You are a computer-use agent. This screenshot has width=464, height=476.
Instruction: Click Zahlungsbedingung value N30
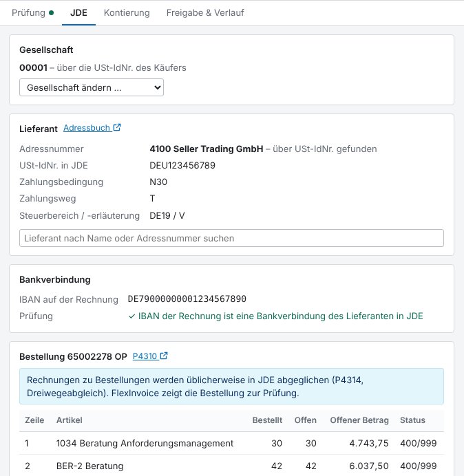158,182
